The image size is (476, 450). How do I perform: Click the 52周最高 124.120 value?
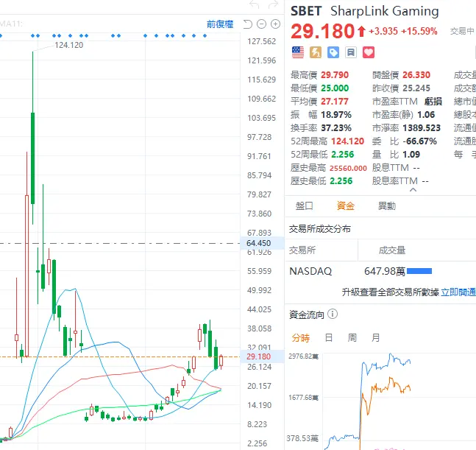click(x=347, y=141)
